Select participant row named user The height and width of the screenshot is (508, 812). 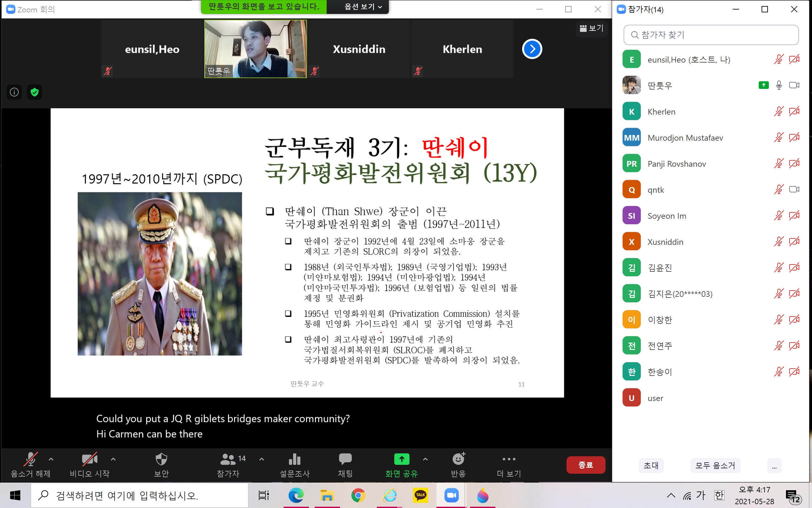click(x=711, y=398)
